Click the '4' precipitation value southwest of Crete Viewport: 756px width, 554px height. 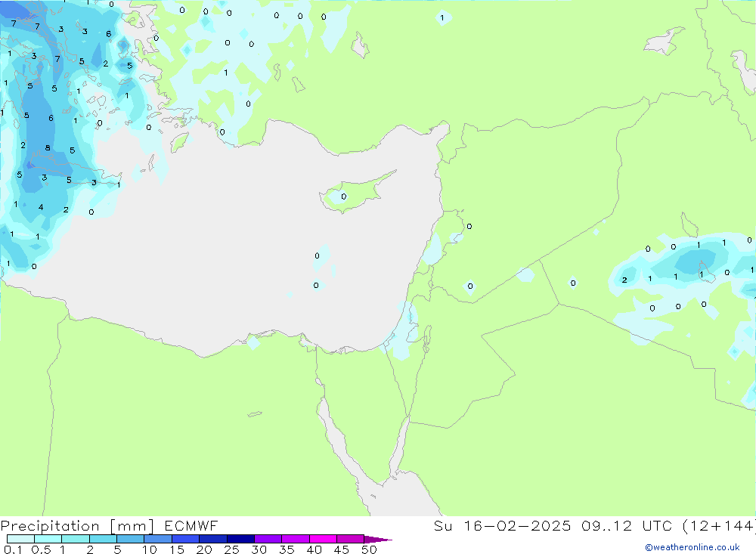tap(41, 207)
